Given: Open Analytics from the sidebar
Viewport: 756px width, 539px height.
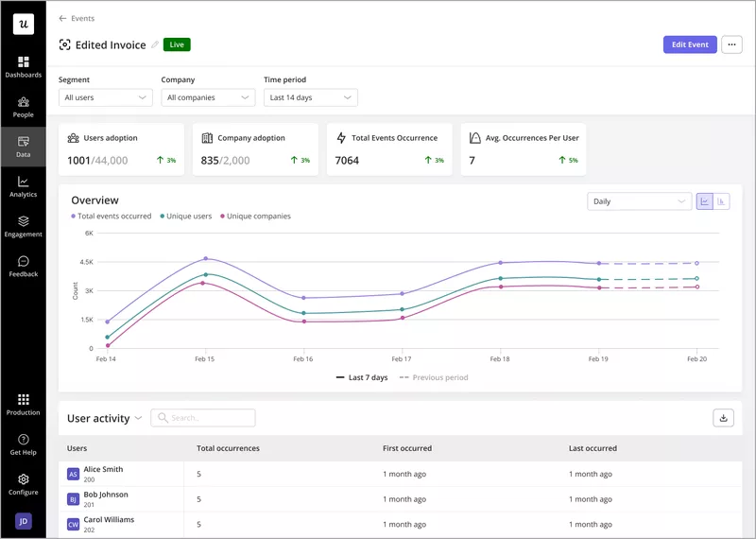Looking at the screenshot, I should pos(23,186).
